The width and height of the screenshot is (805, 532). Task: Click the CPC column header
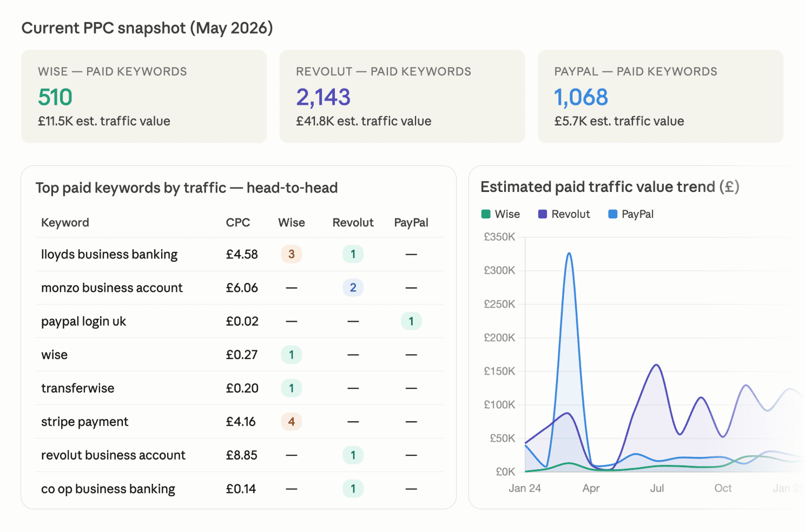pos(238,223)
